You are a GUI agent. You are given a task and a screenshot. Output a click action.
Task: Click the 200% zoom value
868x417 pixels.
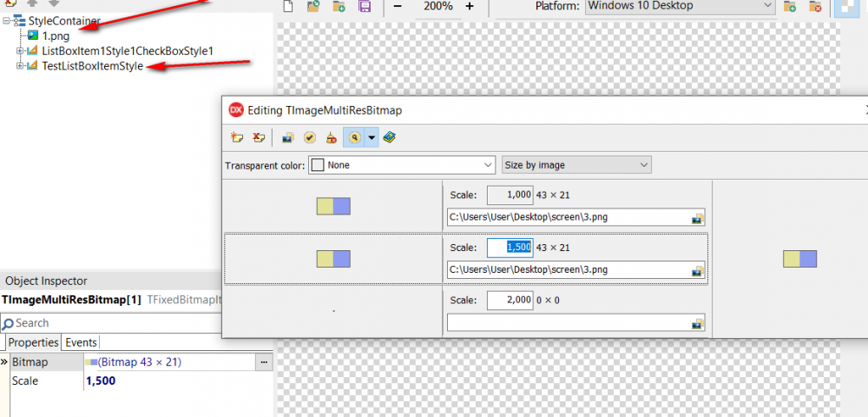[x=437, y=6]
